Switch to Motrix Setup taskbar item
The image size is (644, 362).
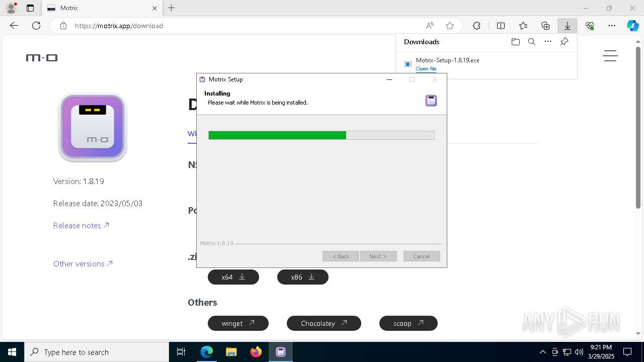click(281, 352)
